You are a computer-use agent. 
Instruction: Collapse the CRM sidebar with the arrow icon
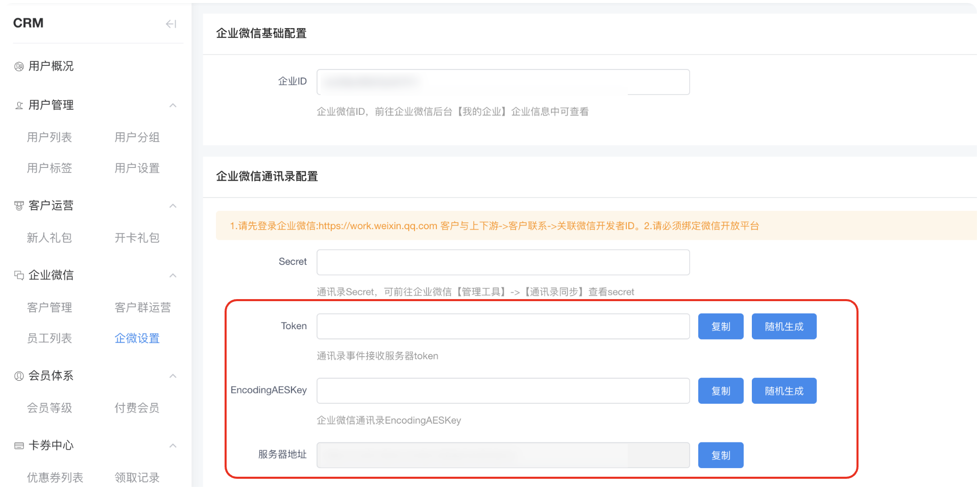[171, 24]
